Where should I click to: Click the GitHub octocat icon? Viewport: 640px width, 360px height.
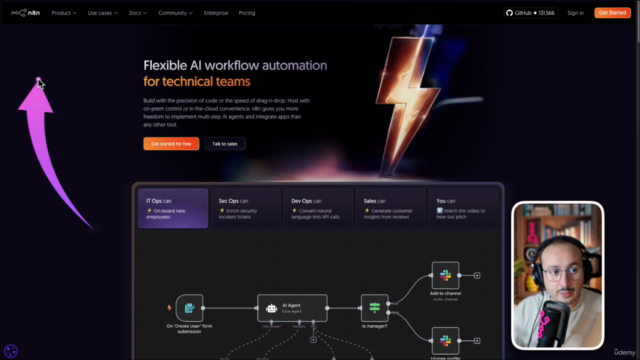click(509, 13)
